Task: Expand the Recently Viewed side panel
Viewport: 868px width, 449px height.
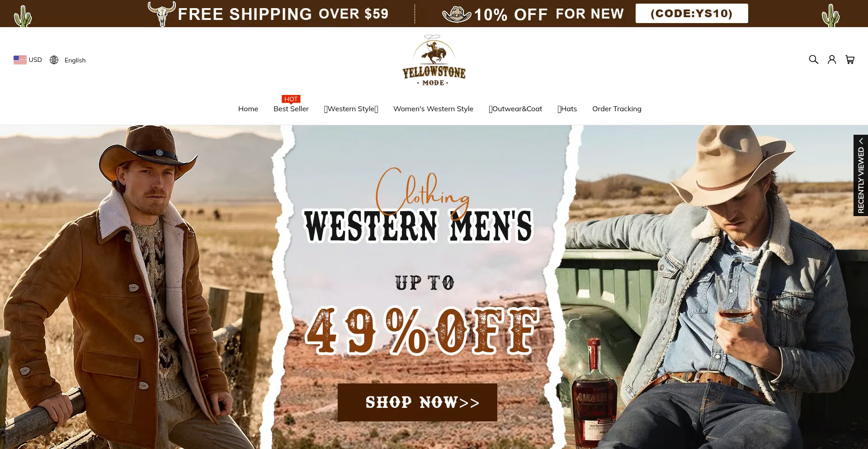Action: pos(861,175)
